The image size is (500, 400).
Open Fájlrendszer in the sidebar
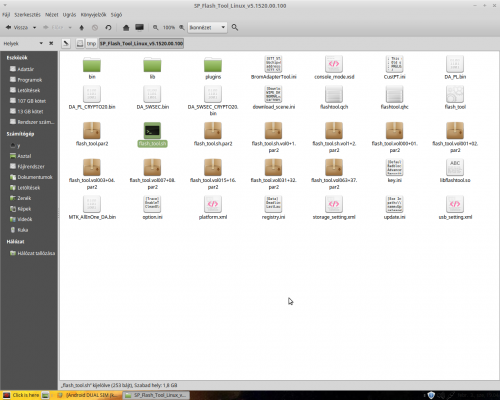(27, 166)
